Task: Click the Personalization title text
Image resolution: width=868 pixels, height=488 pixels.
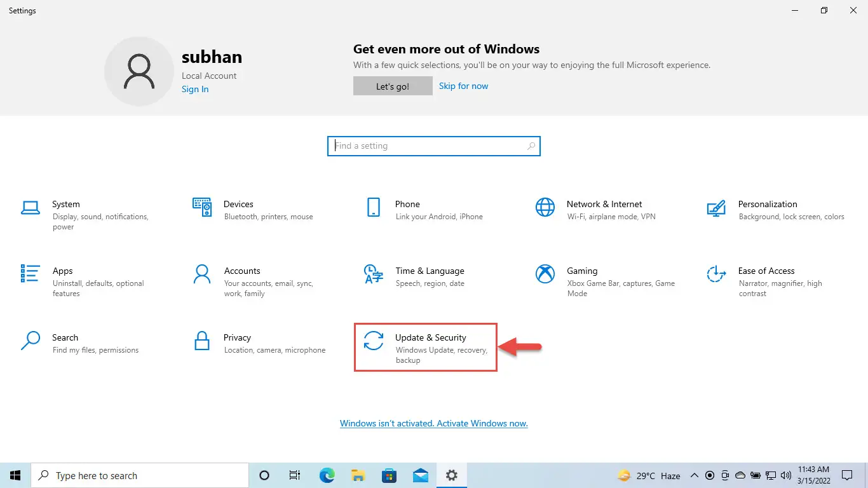Action: pos(768,204)
